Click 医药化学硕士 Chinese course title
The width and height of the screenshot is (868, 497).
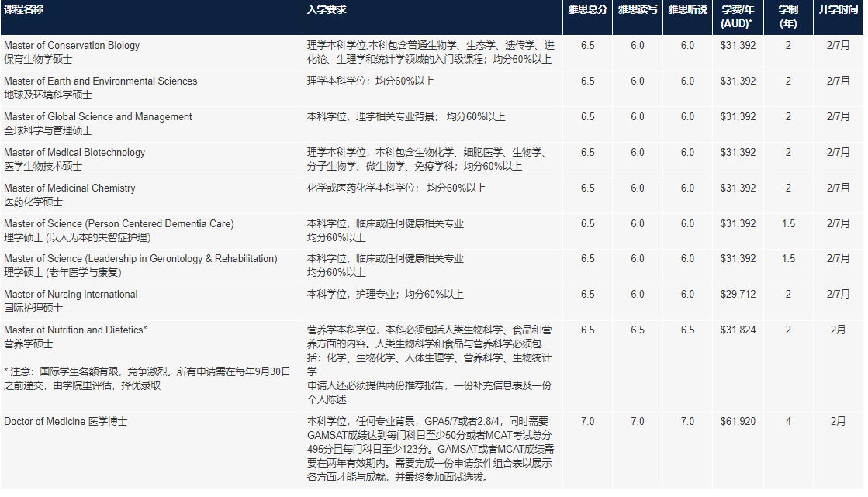coord(33,202)
